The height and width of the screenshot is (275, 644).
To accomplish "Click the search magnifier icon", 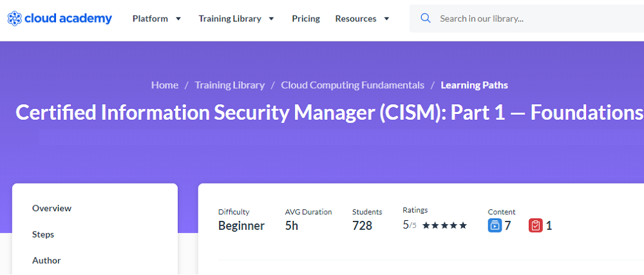I will pos(425,19).
